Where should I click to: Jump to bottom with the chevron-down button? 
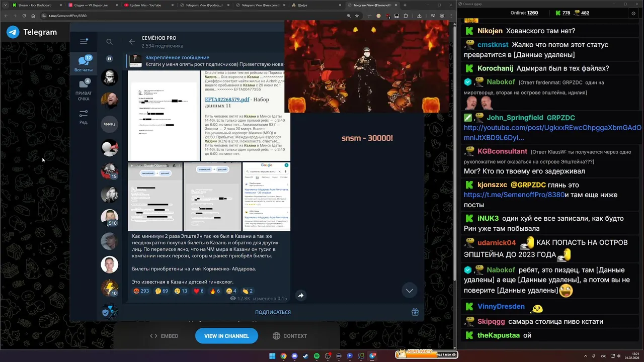[410, 291]
